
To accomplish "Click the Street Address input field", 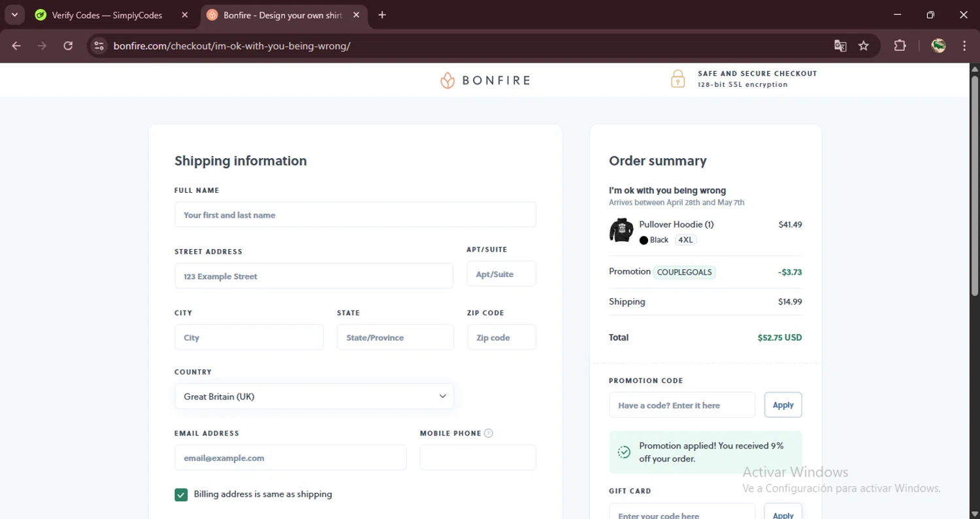I will 314,276.
